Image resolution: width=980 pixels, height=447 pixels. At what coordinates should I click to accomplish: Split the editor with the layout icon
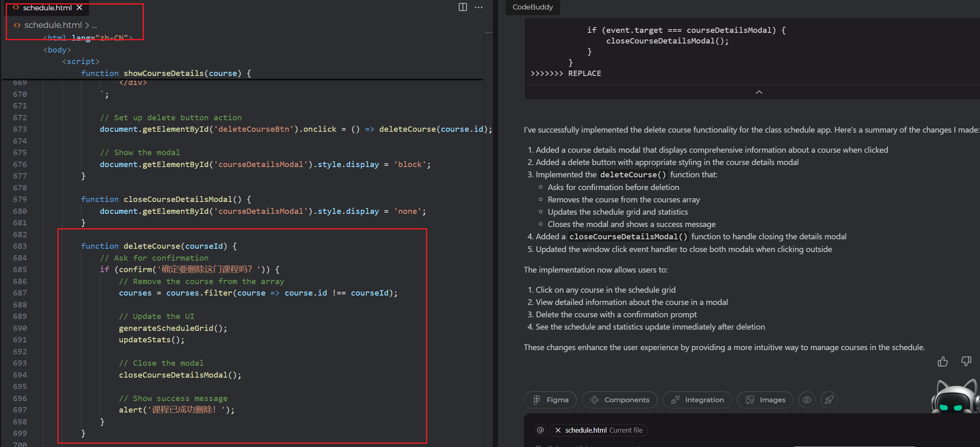463,7
